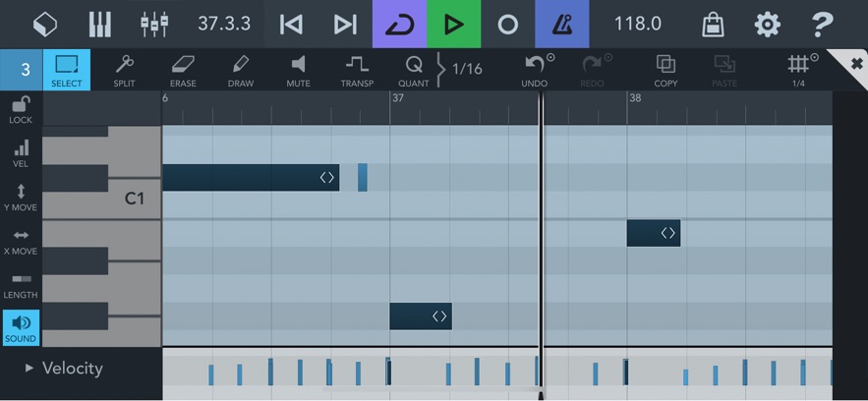
Task: Click the Mute speaker tool
Action: point(298,70)
